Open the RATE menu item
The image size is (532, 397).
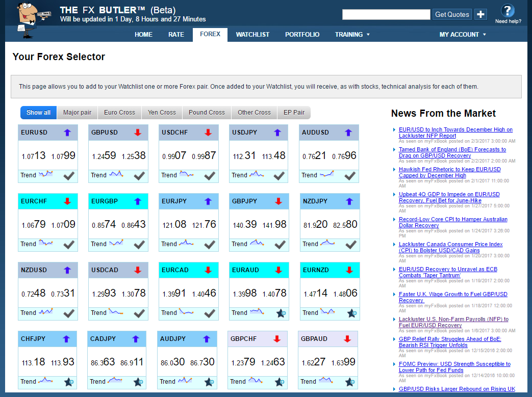point(176,35)
